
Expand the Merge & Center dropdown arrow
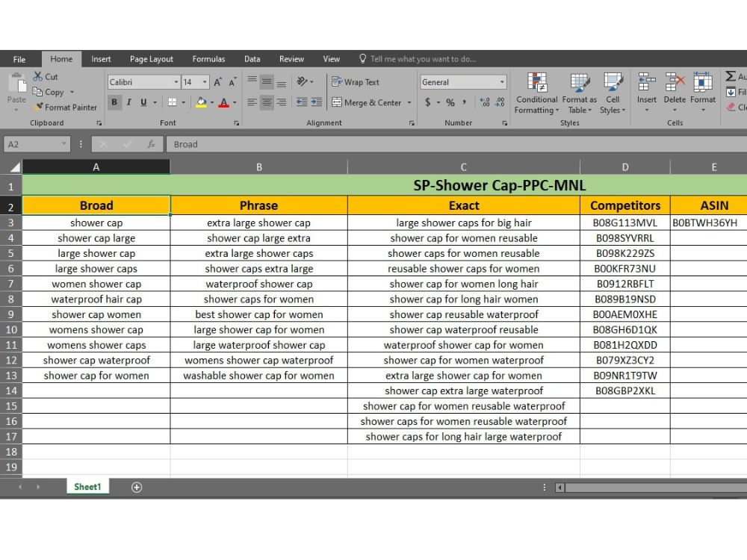[409, 102]
